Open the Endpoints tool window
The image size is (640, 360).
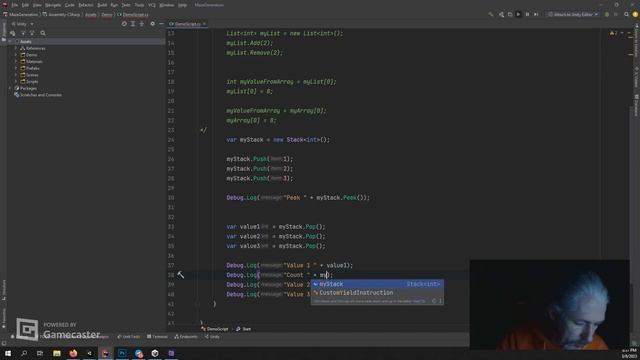click(186, 337)
